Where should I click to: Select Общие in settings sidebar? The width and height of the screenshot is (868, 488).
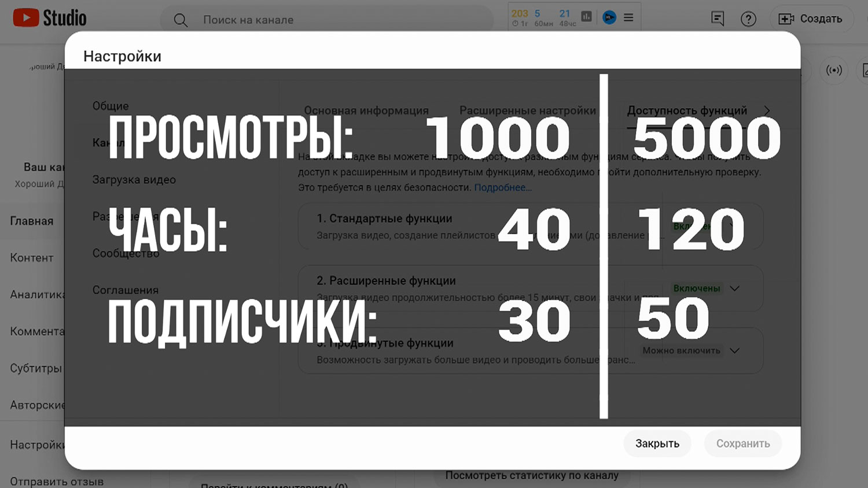pos(111,106)
